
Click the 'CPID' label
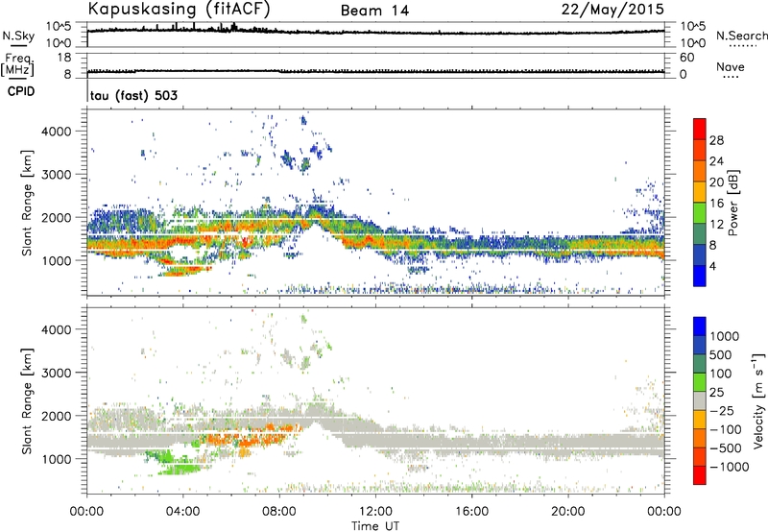21,91
